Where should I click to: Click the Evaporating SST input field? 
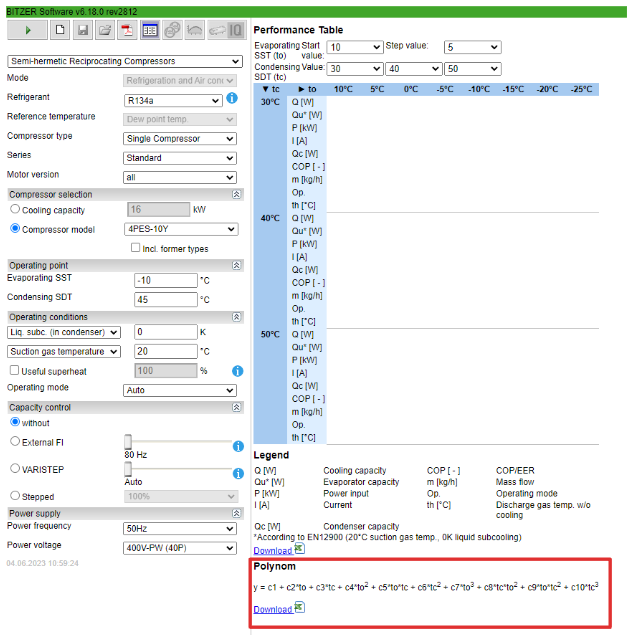coord(166,280)
